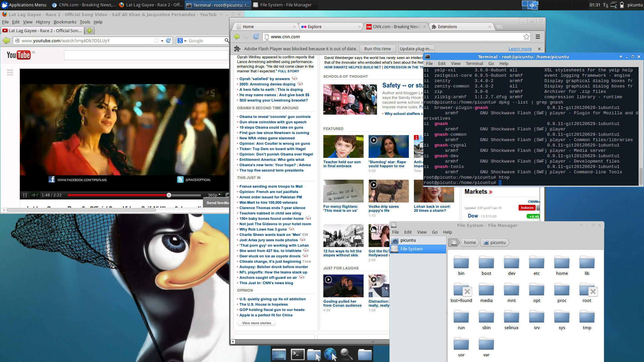
Task: Switch to the Home tab in Chromium
Action: click(265, 27)
